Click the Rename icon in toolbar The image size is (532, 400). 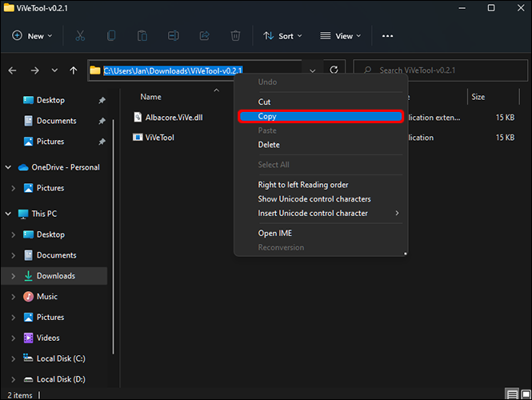pyautogui.click(x=173, y=36)
